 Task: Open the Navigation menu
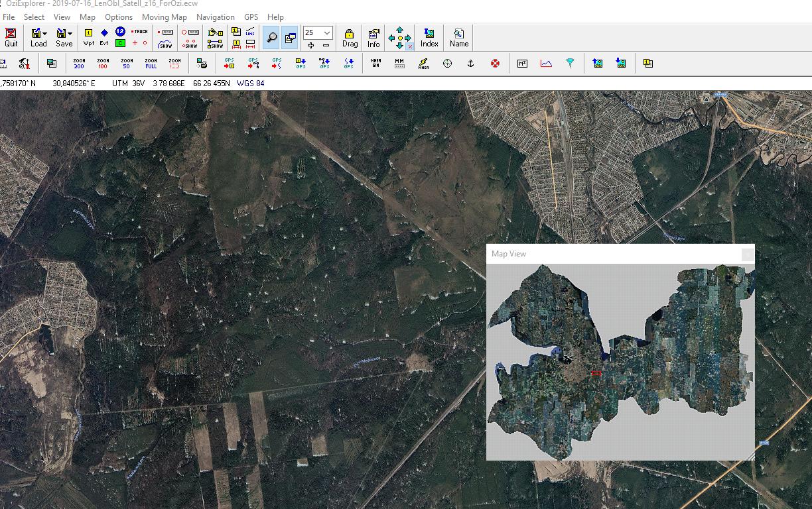(x=215, y=17)
